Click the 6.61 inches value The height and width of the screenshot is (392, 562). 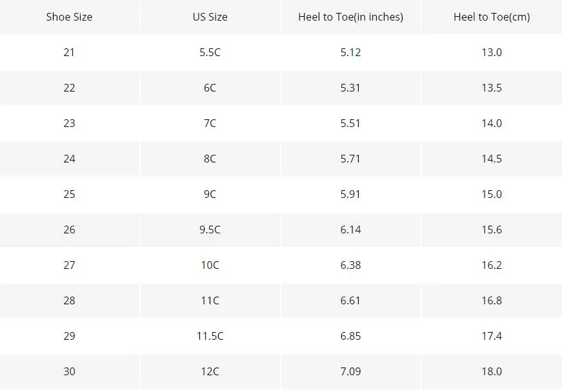[x=350, y=300]
